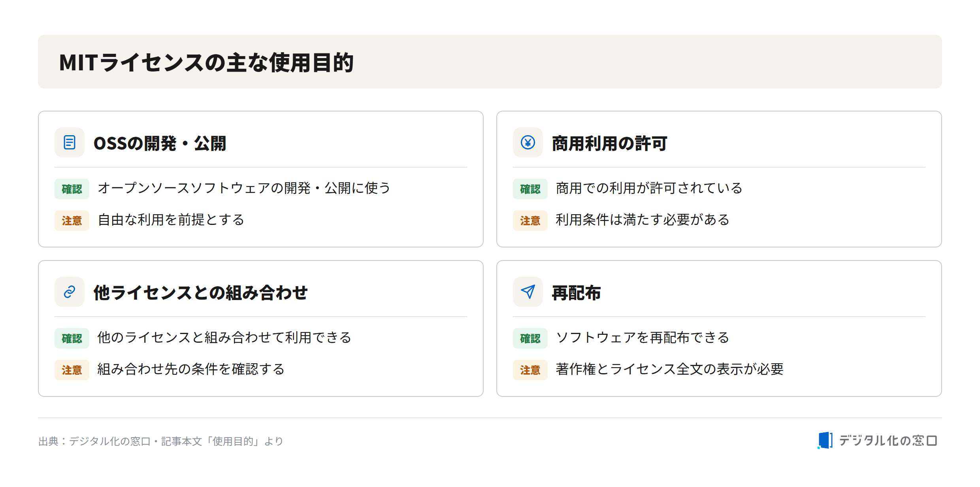Select the green 確認 badge in the OSS card
980x487 pixels.
pyautogui.click(x=72, y=189)
